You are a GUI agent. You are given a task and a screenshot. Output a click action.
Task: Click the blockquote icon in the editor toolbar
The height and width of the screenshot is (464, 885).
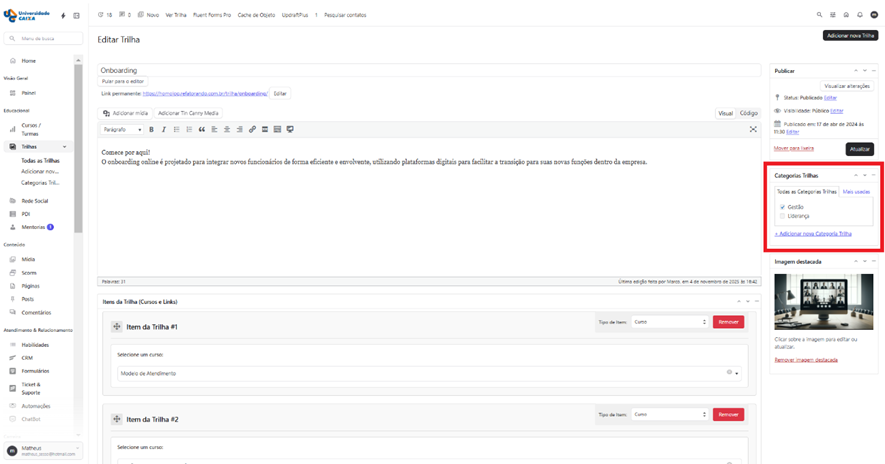pos(202,129)
